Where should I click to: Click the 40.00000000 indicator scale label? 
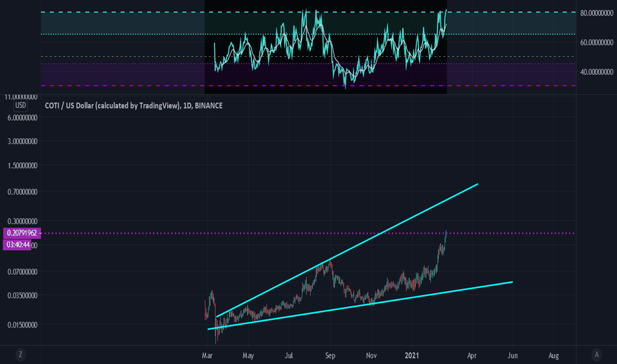[x=596, y=71]
